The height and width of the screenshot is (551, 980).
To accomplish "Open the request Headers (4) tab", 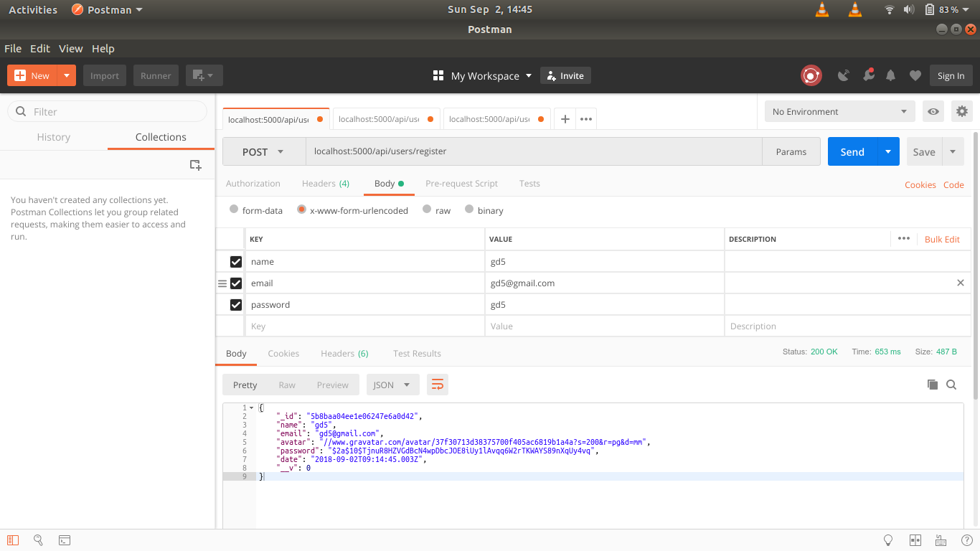I will (x=326, y=183).
